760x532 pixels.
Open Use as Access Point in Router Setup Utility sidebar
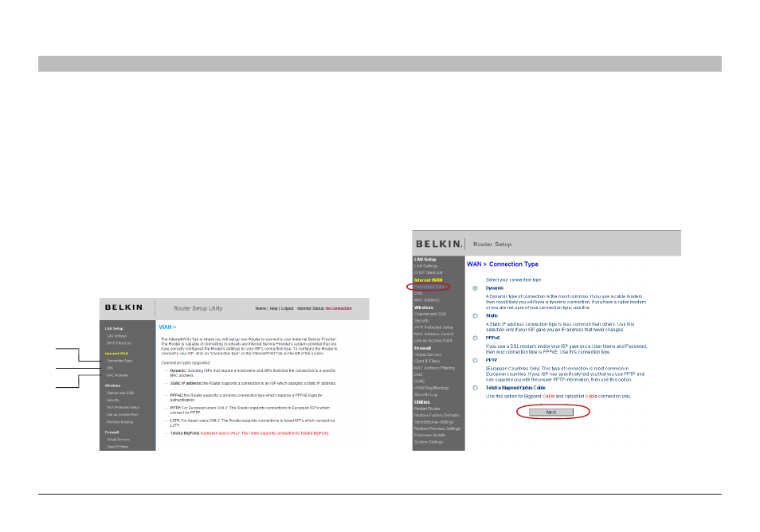pyautogui.click(x=123, y=415)
